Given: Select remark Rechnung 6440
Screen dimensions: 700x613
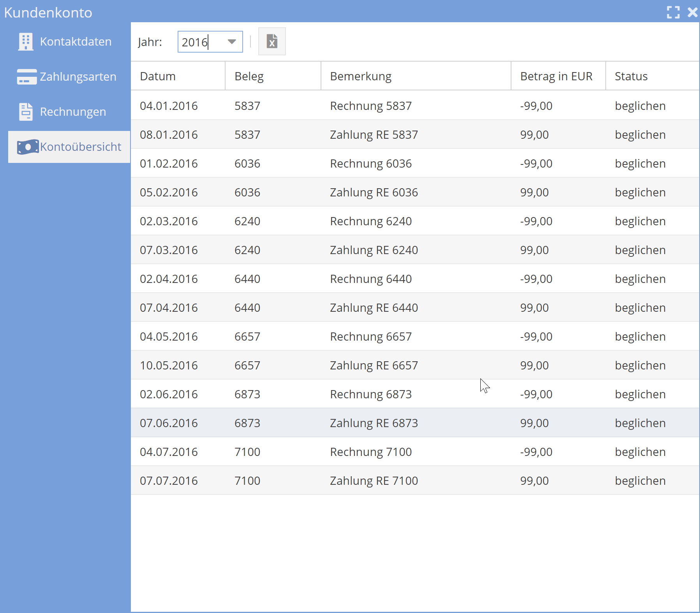Looking at the screenshot, I should tap(371, 279).
